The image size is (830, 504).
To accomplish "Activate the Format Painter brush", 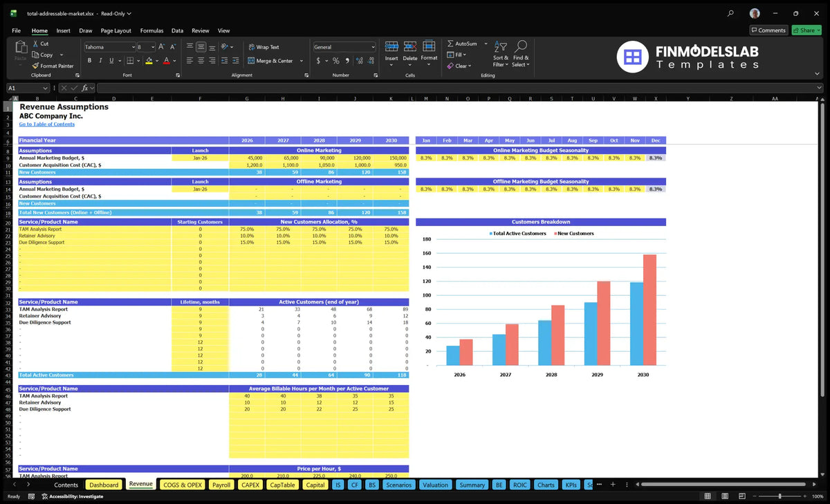I will click(x=35, y=66).
